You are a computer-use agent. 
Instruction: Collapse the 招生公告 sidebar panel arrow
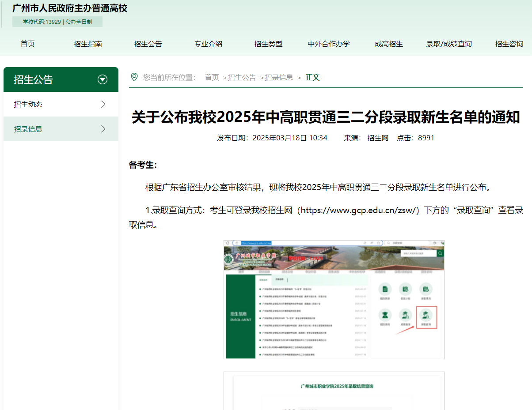coord(103,79)
